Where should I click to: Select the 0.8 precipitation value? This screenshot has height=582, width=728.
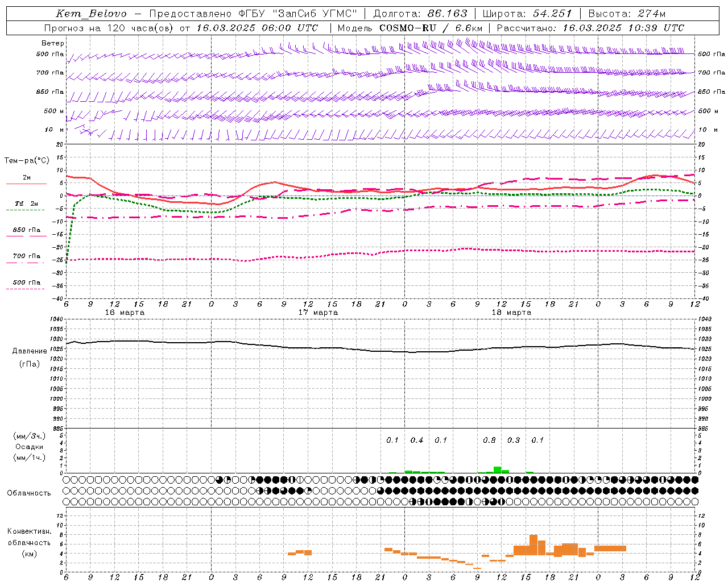point(489,440)
